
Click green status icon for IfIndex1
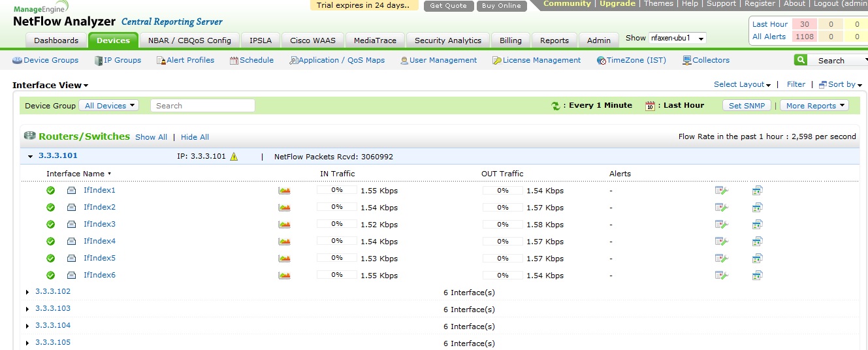click(50, 191)
